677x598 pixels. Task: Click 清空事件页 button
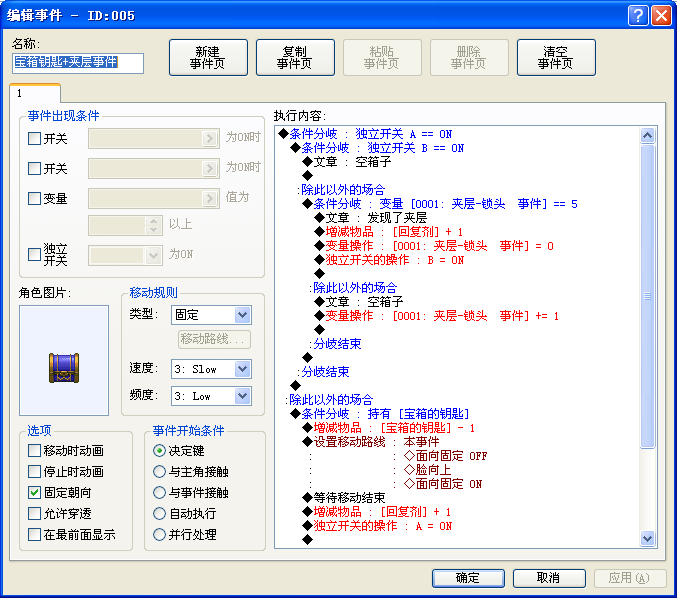[x=556, y=57]
